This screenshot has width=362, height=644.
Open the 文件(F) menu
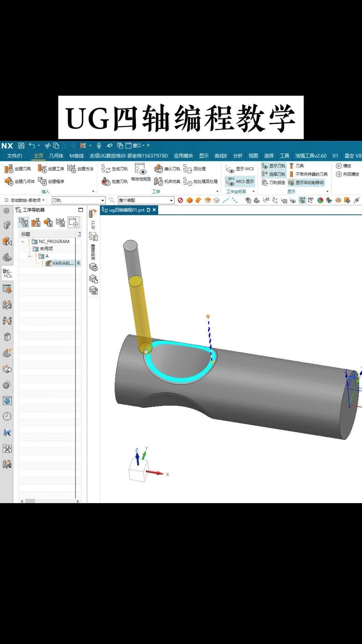click(x=14, y=156)
